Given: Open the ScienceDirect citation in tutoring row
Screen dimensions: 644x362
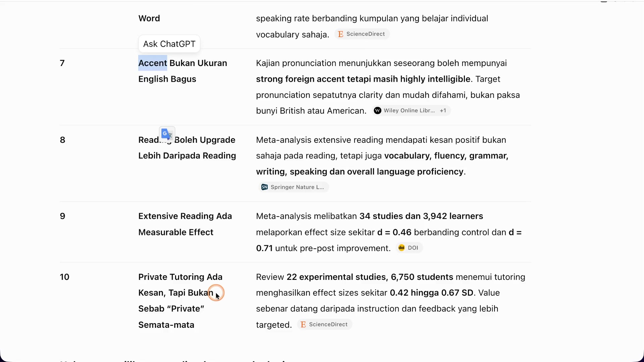Looking at the screenshot, I should (x=325, y=324).
